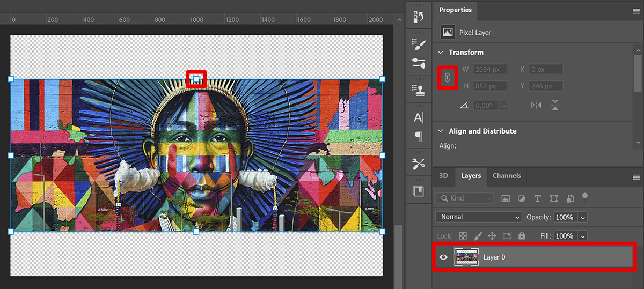Click the left-middle transform handle
The width and height of the screenshot is (644, 289).
click(11, 155)
